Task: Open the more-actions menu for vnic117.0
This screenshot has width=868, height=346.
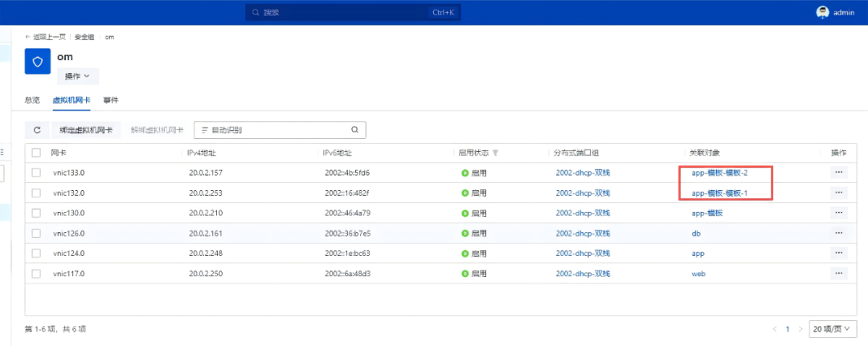Action: pyautogui.click(x=838, y=273)
